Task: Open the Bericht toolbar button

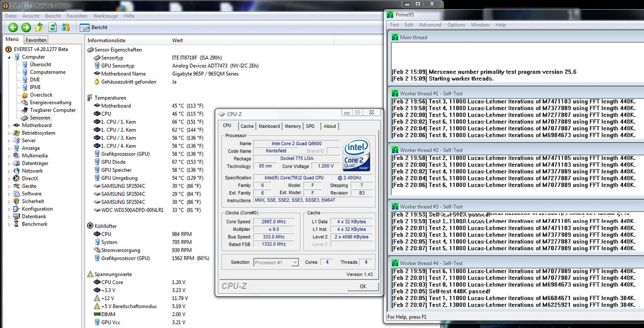Action: pyautogui.click(x=94, y=27)
